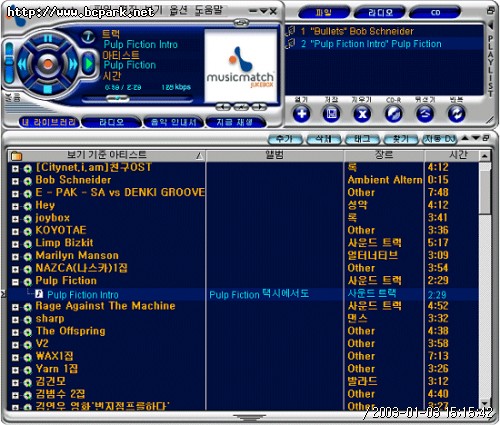Click the down arrow beside 자동 DJ

[x=476, y=138]
